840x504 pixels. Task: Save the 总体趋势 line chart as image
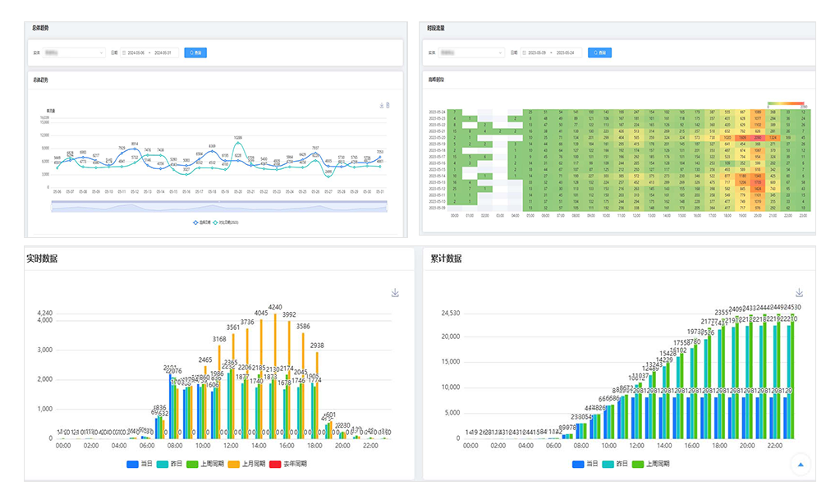coord(382,106)
